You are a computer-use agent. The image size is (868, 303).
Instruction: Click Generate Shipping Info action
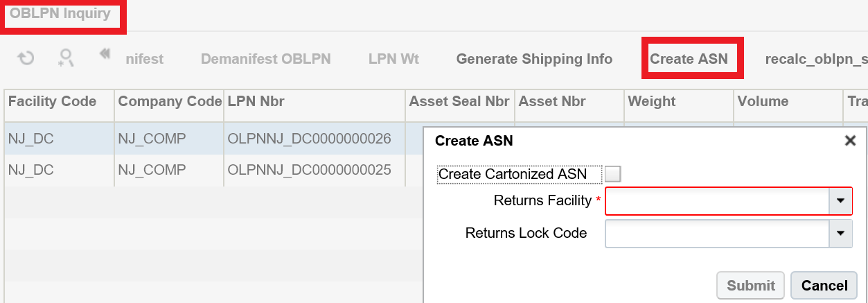[x=534, y=59]
